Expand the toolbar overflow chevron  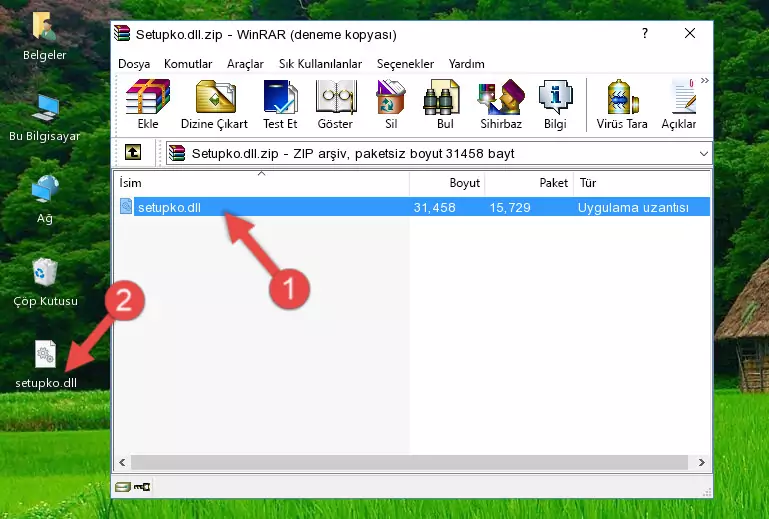pos(705,81)
